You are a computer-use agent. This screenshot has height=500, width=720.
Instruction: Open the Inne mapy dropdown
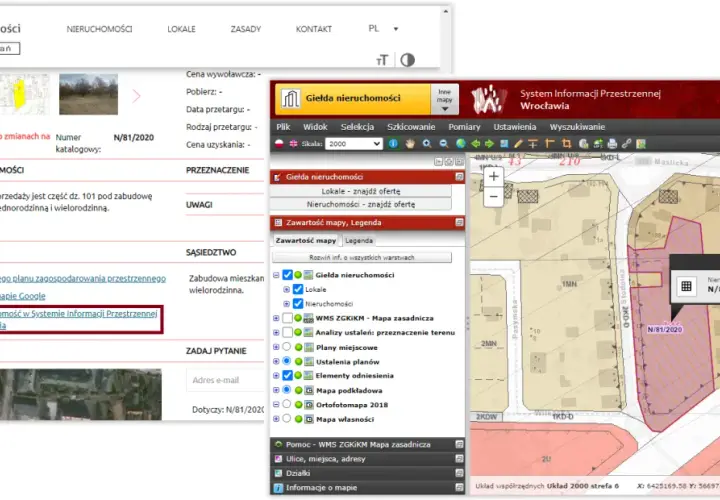click(x=444, y=99)
